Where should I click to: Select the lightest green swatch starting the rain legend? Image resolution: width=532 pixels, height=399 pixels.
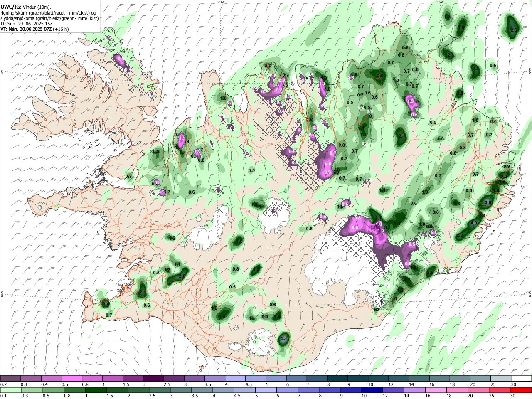click(10, 390)
